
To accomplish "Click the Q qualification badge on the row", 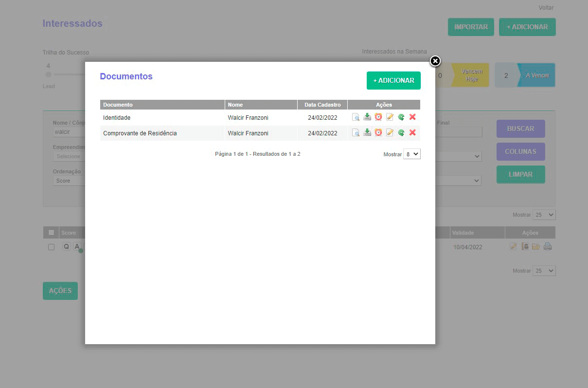I will pyautogui.click(x=66, y=246).
